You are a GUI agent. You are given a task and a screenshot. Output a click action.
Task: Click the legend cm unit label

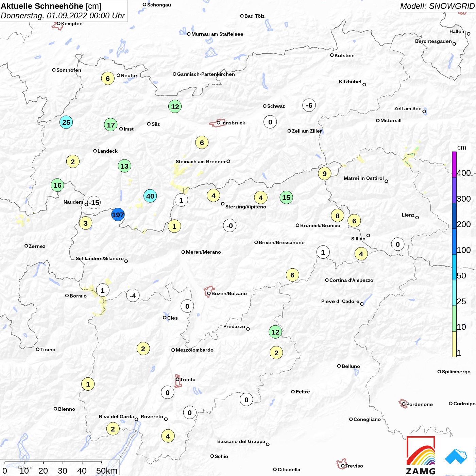[462, 147]
